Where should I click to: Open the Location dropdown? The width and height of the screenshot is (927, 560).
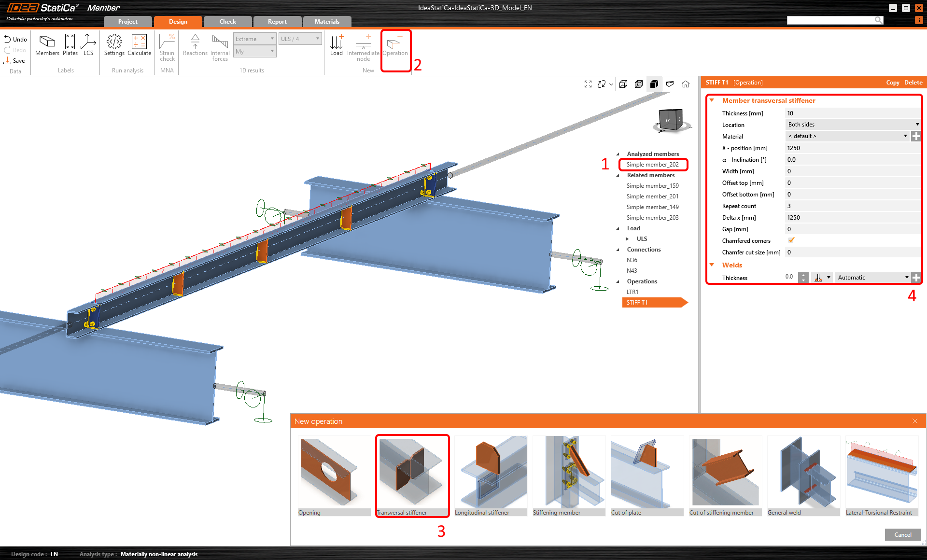pos(853,125)
